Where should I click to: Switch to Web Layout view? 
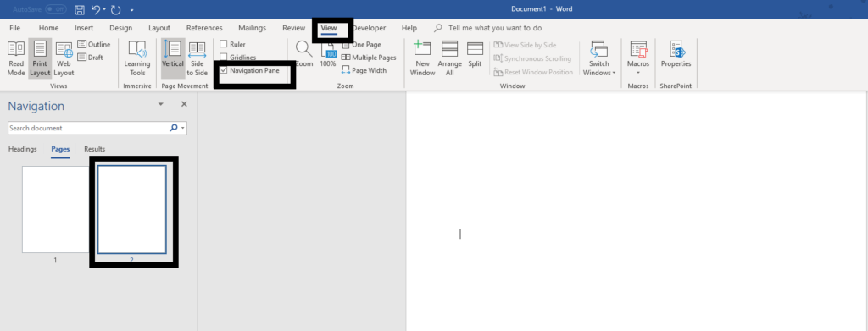(x=64, y=58)
